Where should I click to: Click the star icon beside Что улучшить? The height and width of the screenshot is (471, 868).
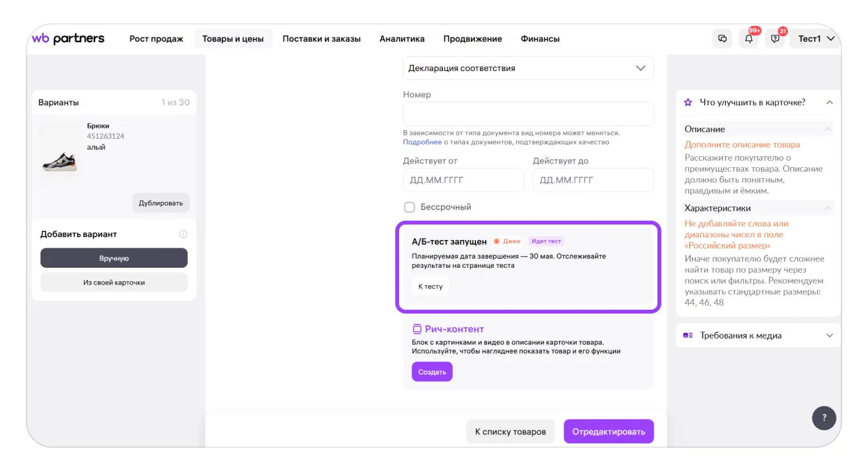click(x=688, y=103)
